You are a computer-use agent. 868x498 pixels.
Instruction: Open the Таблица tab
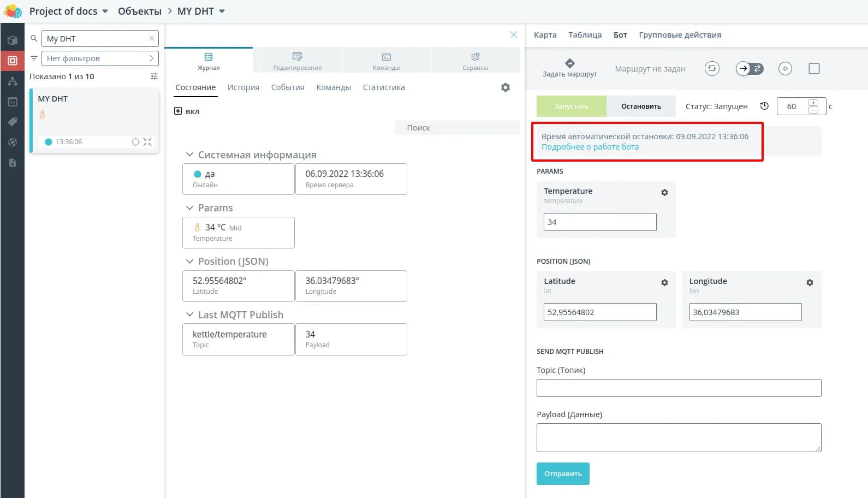tap(585, 35)
